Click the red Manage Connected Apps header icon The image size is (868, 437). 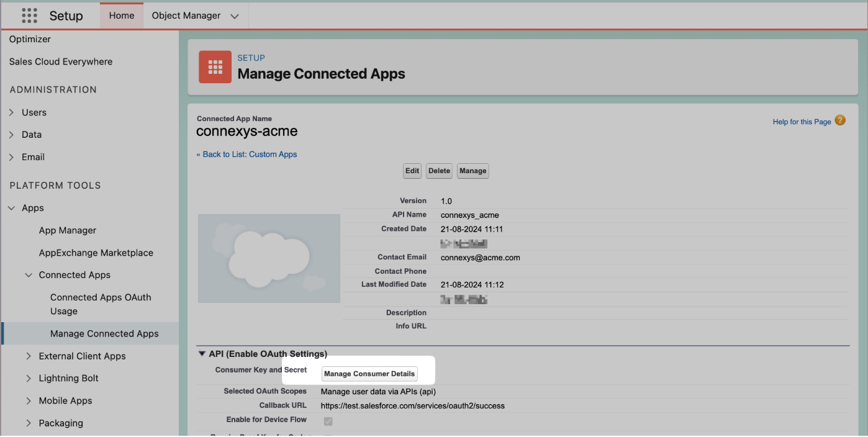(x=215, y=67)
